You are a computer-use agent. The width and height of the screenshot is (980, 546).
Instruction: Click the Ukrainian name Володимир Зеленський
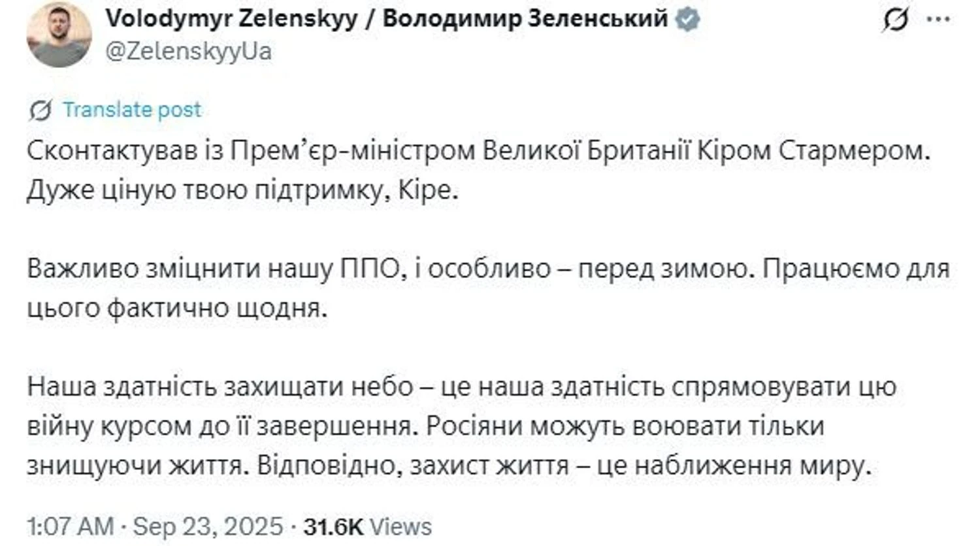pyautogui.click(x=525, y=19)
